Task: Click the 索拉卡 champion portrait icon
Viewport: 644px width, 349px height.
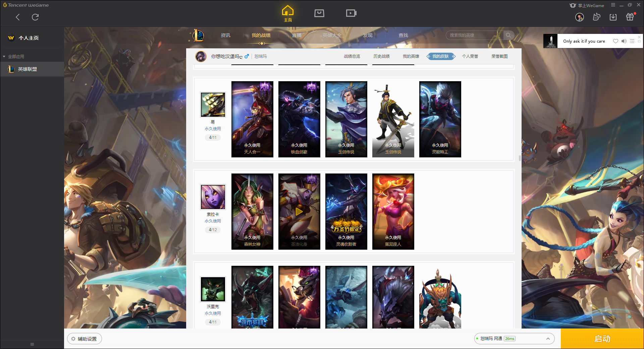Action: pyautogui.click(x=213, y=197)
